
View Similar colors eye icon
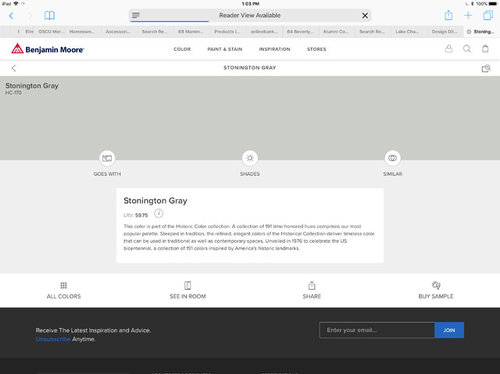tap(393, 158)
